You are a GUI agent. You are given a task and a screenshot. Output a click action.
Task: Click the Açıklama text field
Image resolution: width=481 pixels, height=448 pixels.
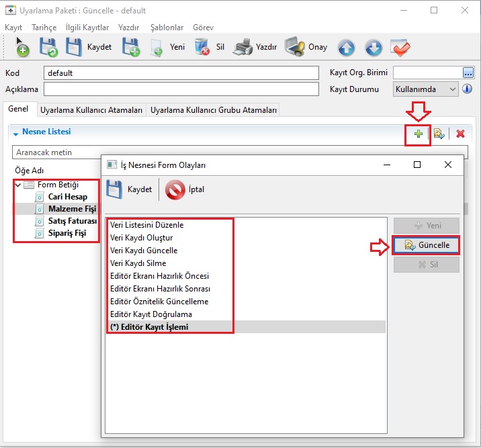[x=181, y=89]
